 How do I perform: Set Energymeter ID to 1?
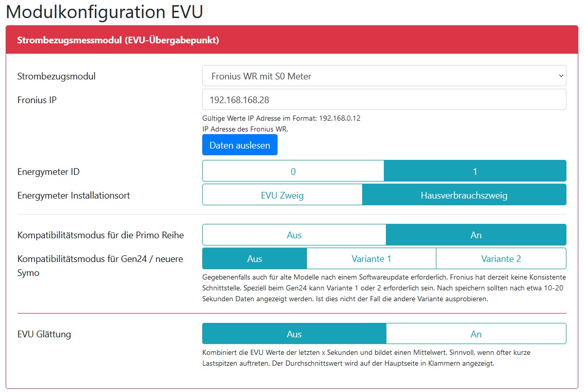click(475, 171)
